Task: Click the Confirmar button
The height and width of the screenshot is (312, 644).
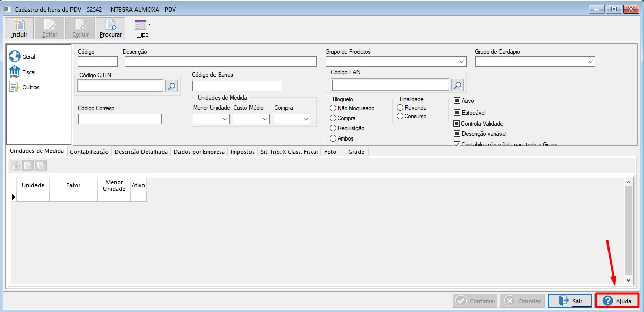Action: point(475,301)
